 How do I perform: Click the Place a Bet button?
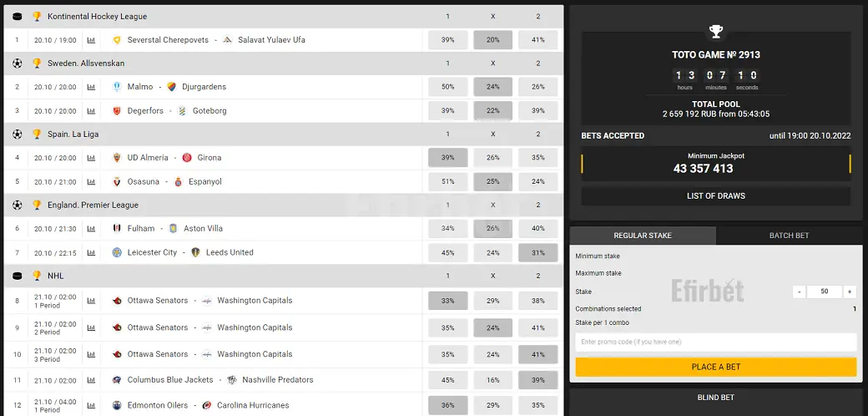[716, 367]
